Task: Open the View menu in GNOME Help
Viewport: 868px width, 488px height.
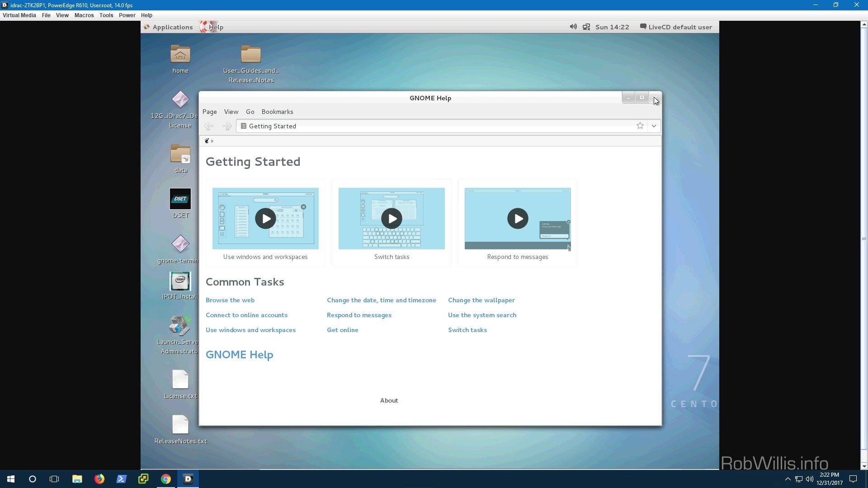Action: 231,112
